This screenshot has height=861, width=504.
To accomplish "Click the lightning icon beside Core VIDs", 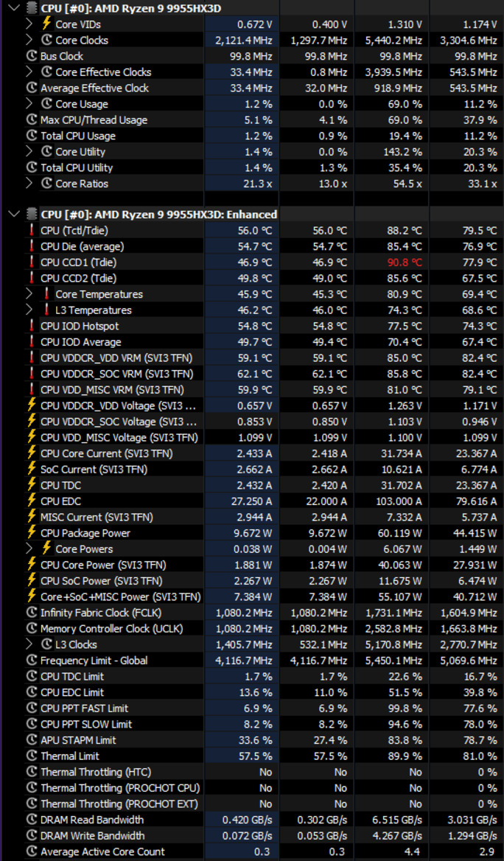I will [x=46, y=24].
